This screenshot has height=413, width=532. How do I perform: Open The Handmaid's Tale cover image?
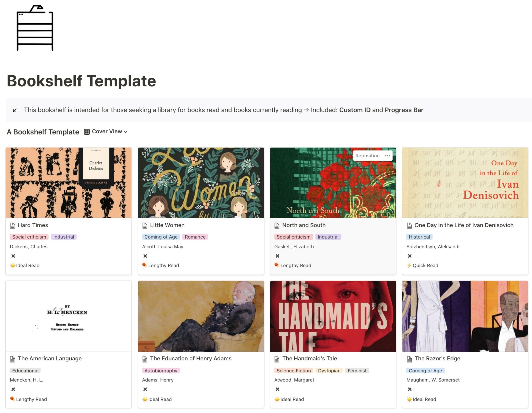pos(333,316)
